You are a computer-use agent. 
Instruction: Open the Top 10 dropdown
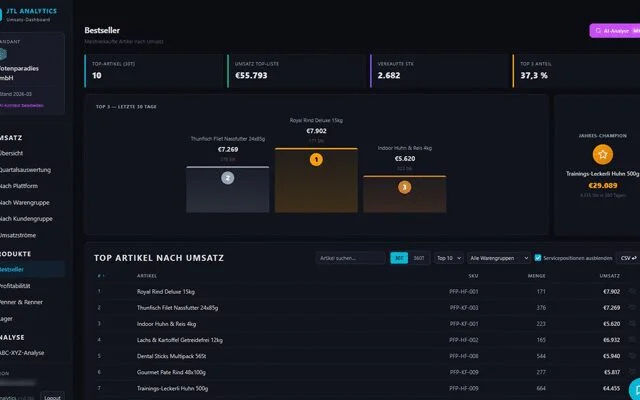(449, 257)
